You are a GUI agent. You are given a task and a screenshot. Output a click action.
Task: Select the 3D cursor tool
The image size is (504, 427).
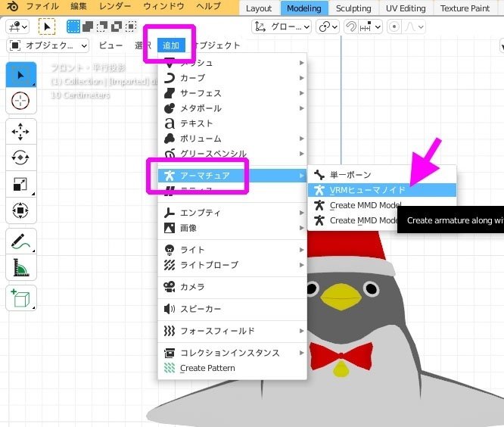(21, 101)
